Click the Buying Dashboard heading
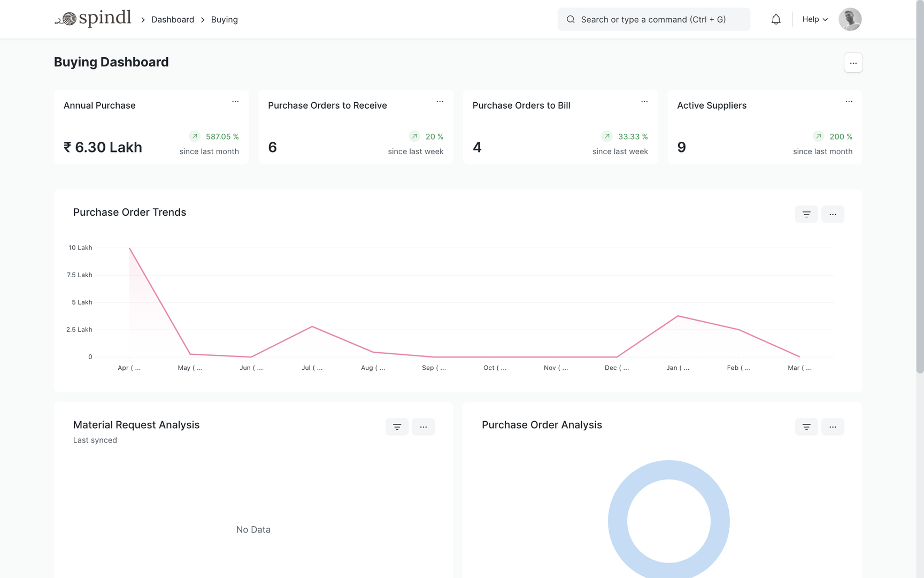924x578 pixels. 111,62
